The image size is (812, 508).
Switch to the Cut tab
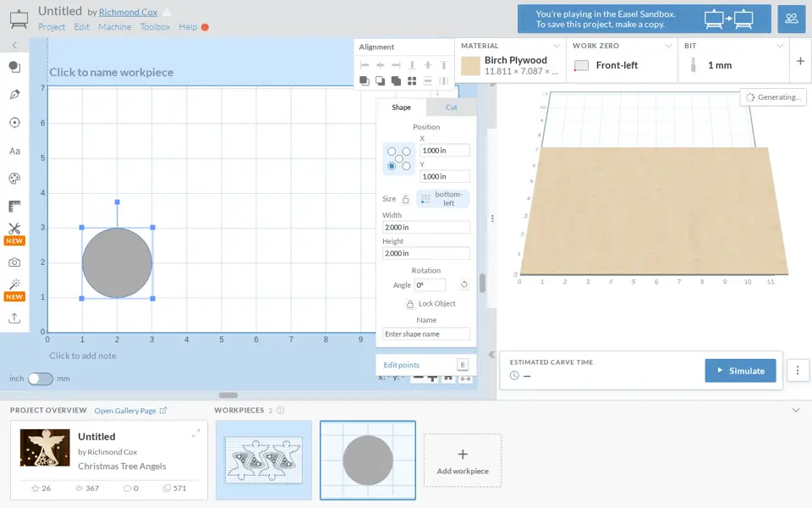451,108
